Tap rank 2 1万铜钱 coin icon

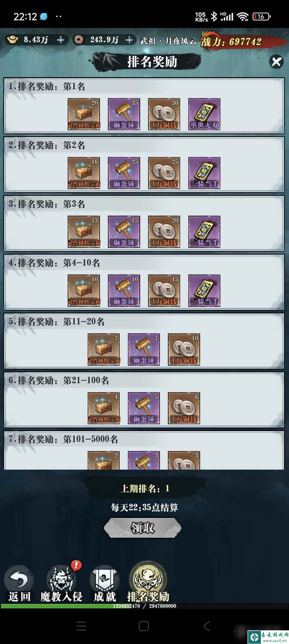(x=164, y=173)
